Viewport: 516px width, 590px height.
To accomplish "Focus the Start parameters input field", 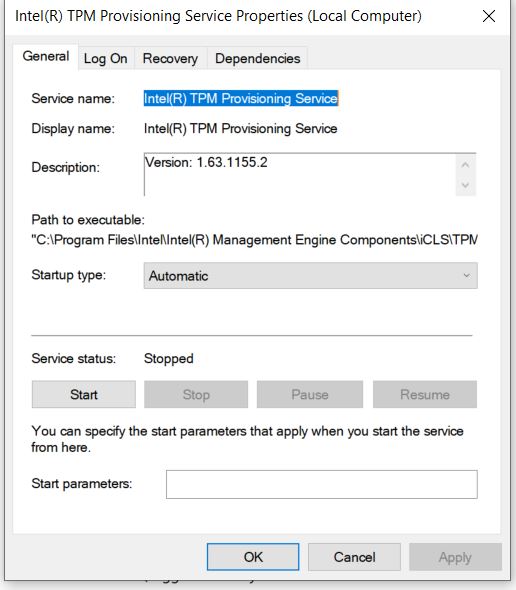I will [322, 484].
